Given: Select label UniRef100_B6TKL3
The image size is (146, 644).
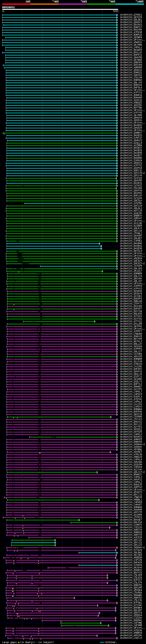Looking at the screenshot, I should [131, 342].
